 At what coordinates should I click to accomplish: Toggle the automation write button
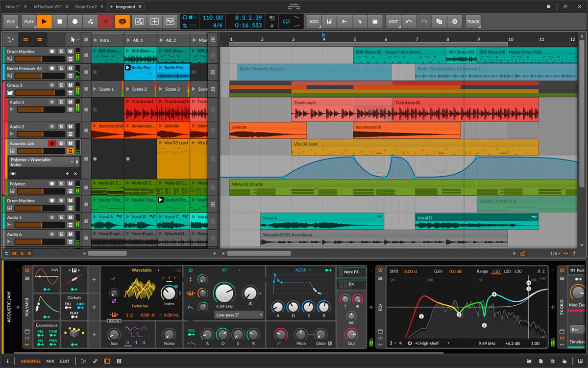coord(90,22)
